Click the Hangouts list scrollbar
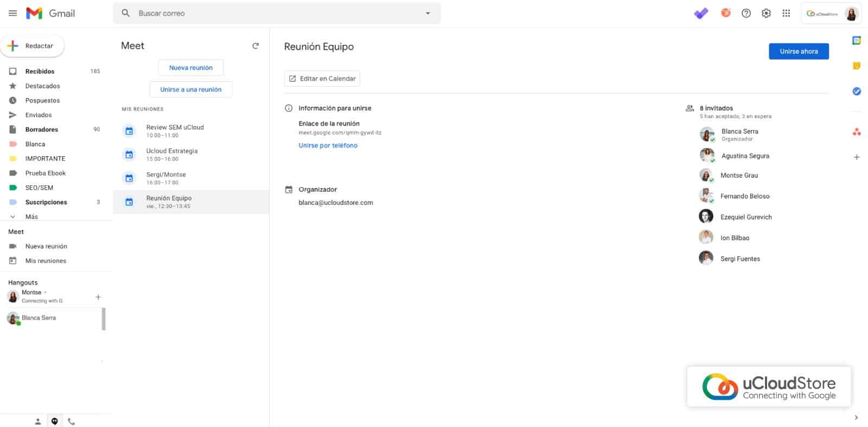The width and height of the screenshot is (868, 427). coord(104,319)
